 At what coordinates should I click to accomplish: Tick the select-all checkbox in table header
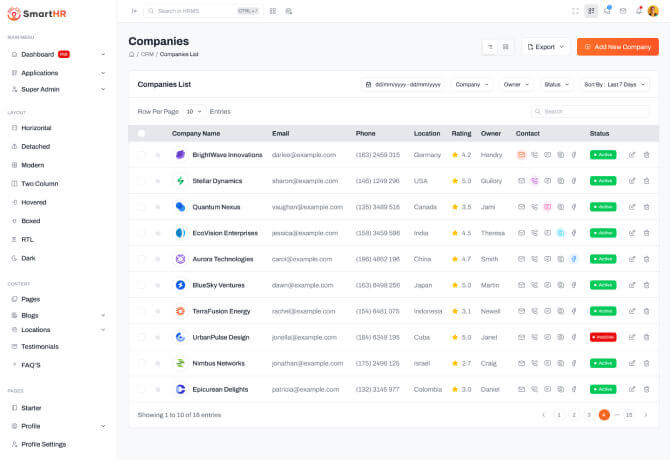[x=141, y=133]
